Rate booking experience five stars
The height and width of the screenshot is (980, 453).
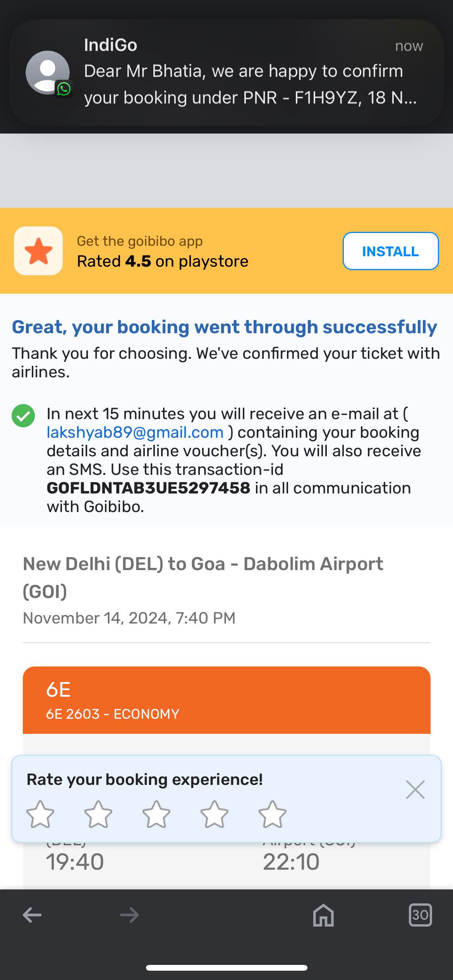(272, 814)
